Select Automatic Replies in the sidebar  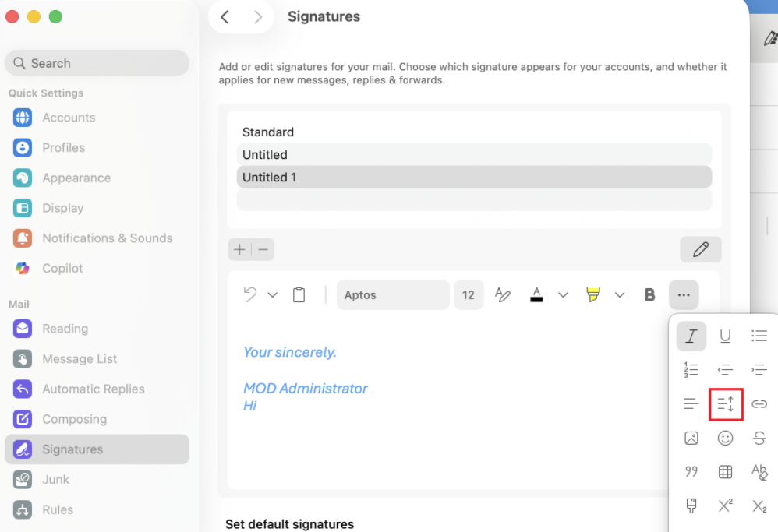point(94,389)
